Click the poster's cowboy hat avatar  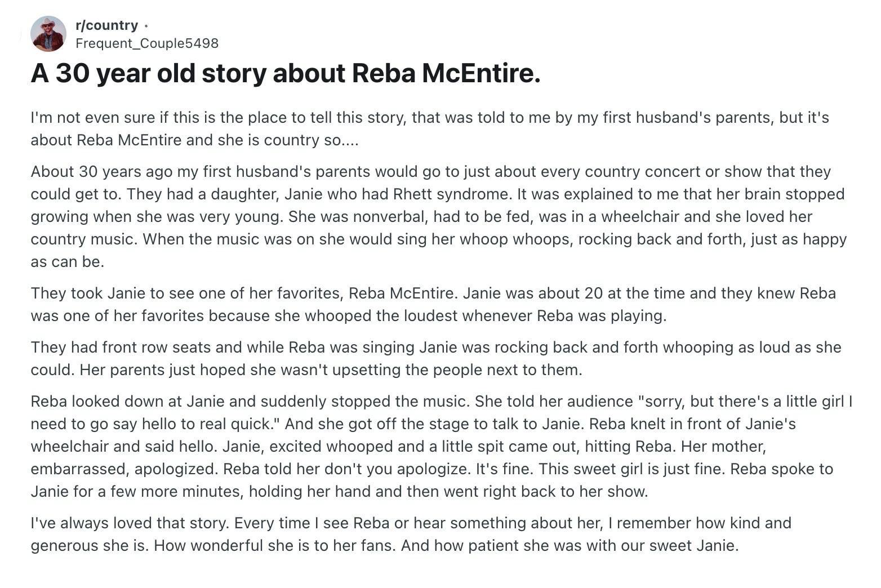[x=48, y=34]
